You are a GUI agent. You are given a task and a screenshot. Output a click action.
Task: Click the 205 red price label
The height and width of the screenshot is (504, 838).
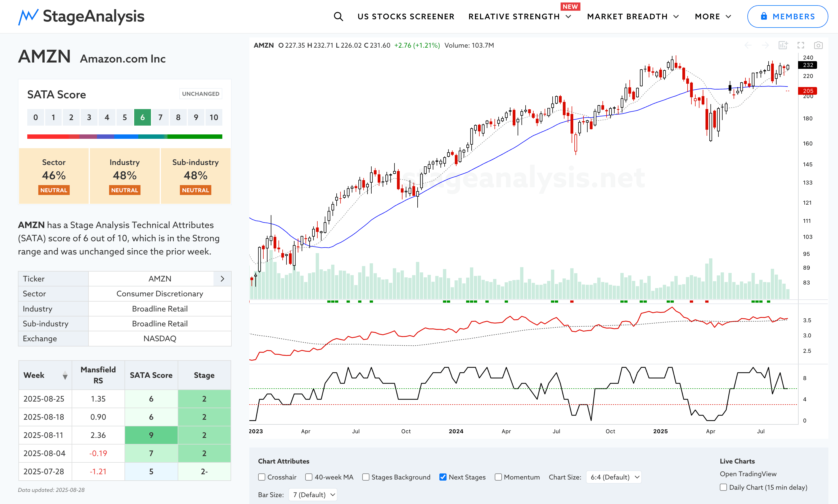pyautogui.click(x=808, y=91)
